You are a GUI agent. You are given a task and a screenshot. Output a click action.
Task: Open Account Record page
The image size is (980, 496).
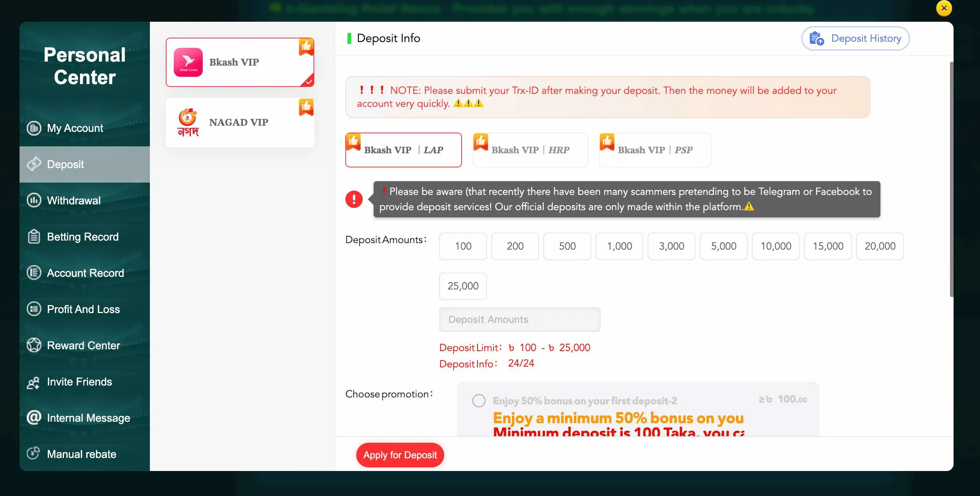point(84,272)
